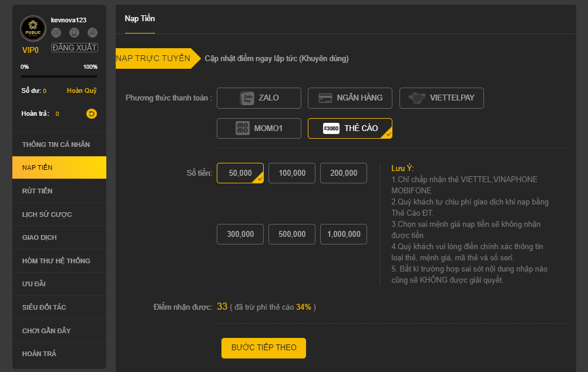Click the ID card verification icon
The width and height of the screenshot is (588, 372).
click(56, 33)
